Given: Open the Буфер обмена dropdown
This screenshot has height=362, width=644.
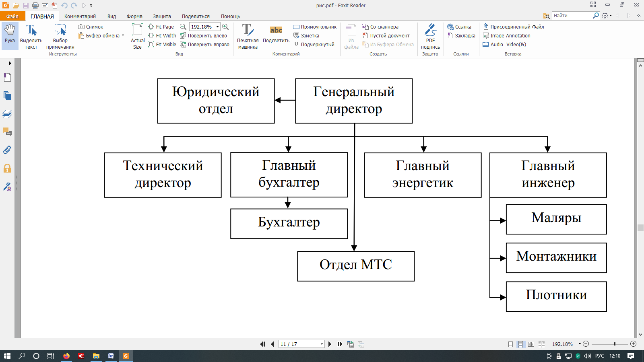Looking at the screenshot, I should pos(123,36).
